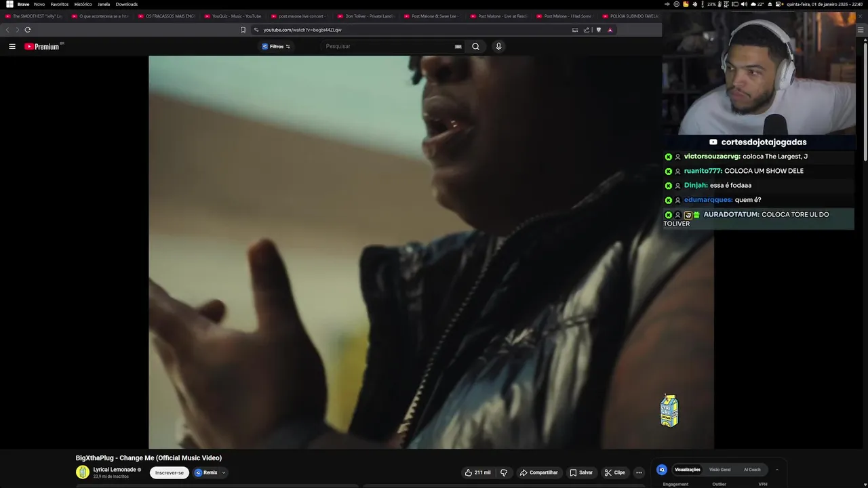Switch to OS FRACASSOS MAIS tab

(x=166, y=16)
